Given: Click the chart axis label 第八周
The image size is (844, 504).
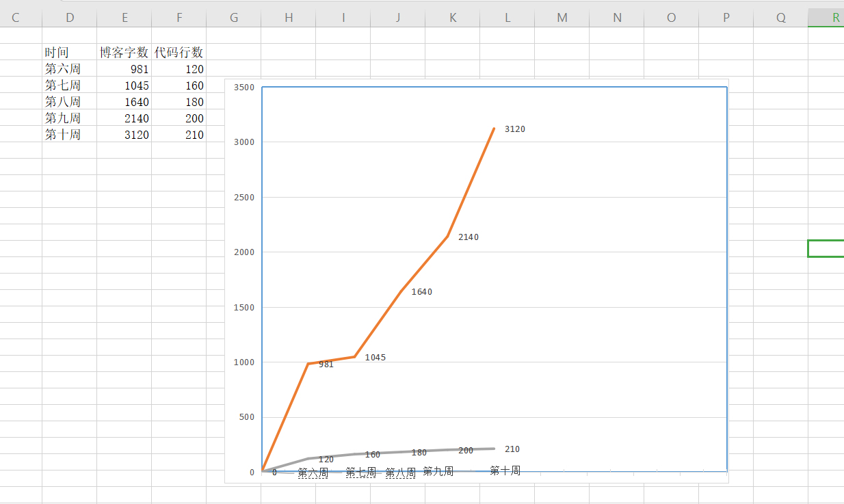Looking at the screenshot, I should pos(401,473).
